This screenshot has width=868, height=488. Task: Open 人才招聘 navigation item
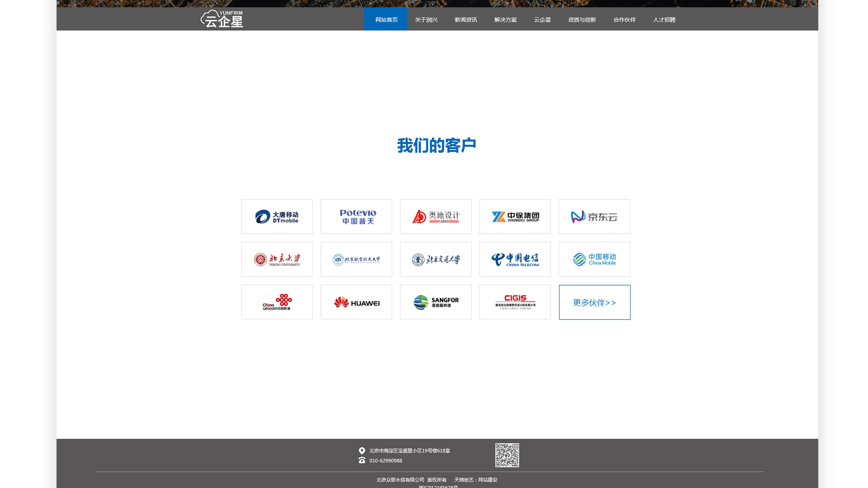pos(664,19)
